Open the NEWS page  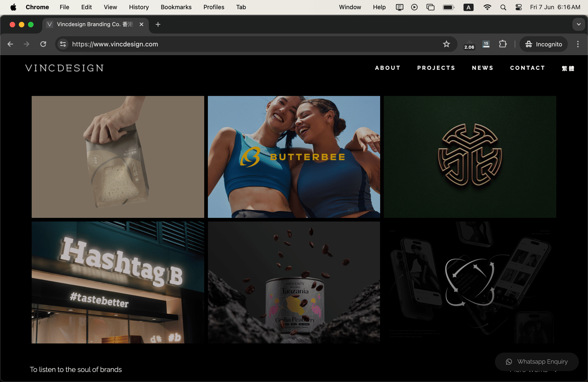coord(483,68)
